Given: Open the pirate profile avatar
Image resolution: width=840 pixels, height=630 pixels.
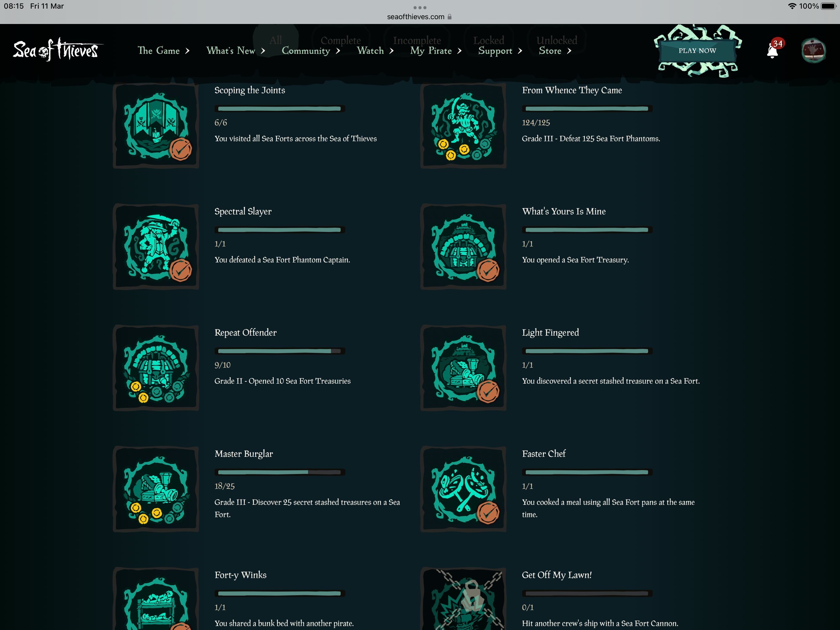Looking at the screenshot, I should [813, 50].
